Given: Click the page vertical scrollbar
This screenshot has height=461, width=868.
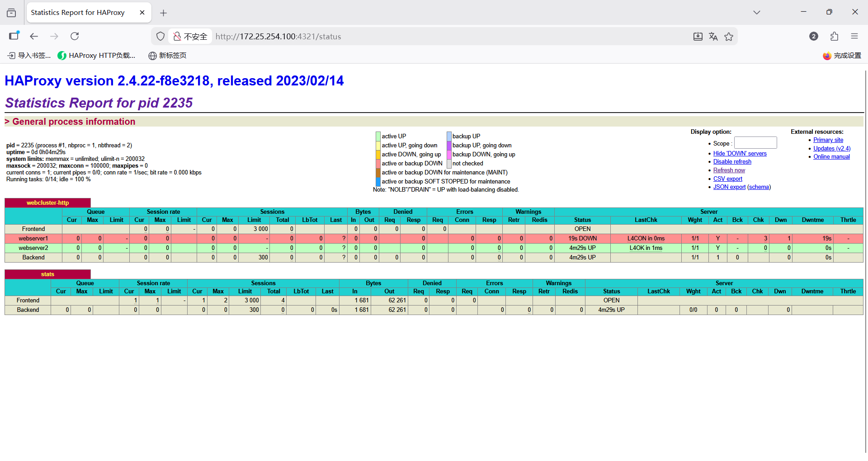Looking at the screenshot, I should [865, 261].
